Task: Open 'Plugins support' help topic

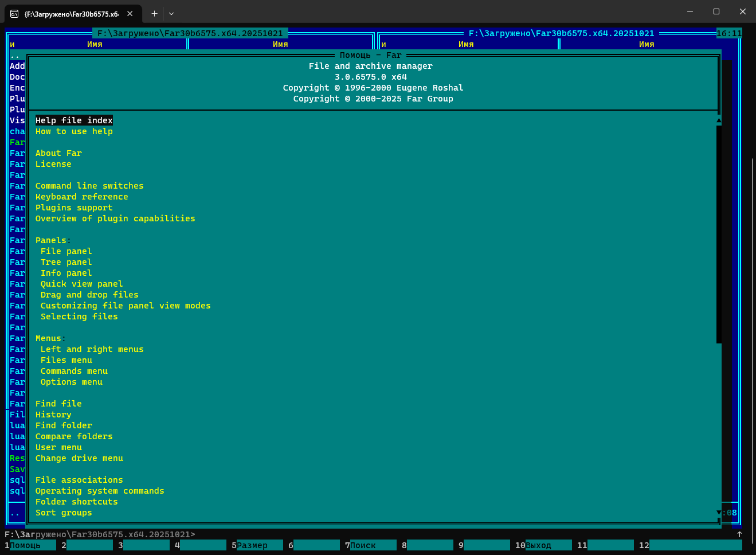Action: coord(74,208)
